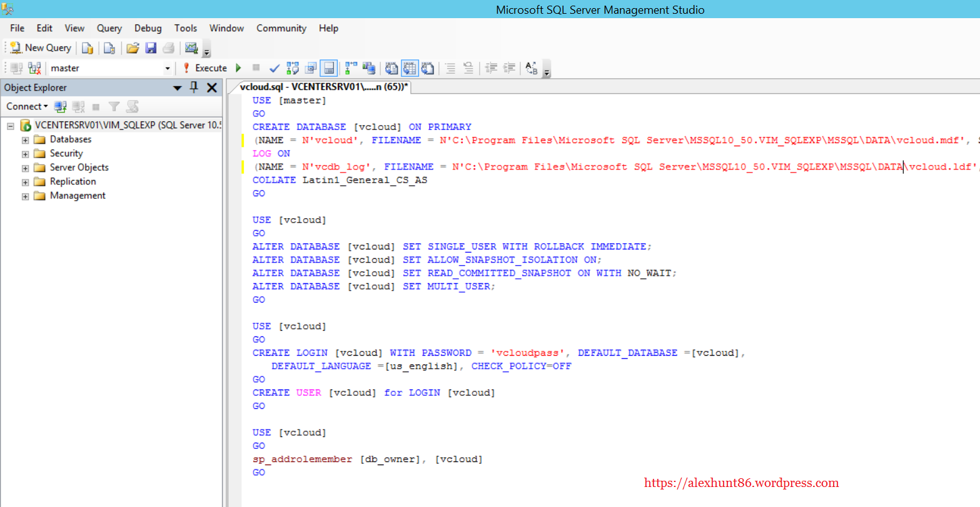The width and height of the screenshot is (980, 507).
Task: Open a file with the folder icon
Action: (133, 48)
